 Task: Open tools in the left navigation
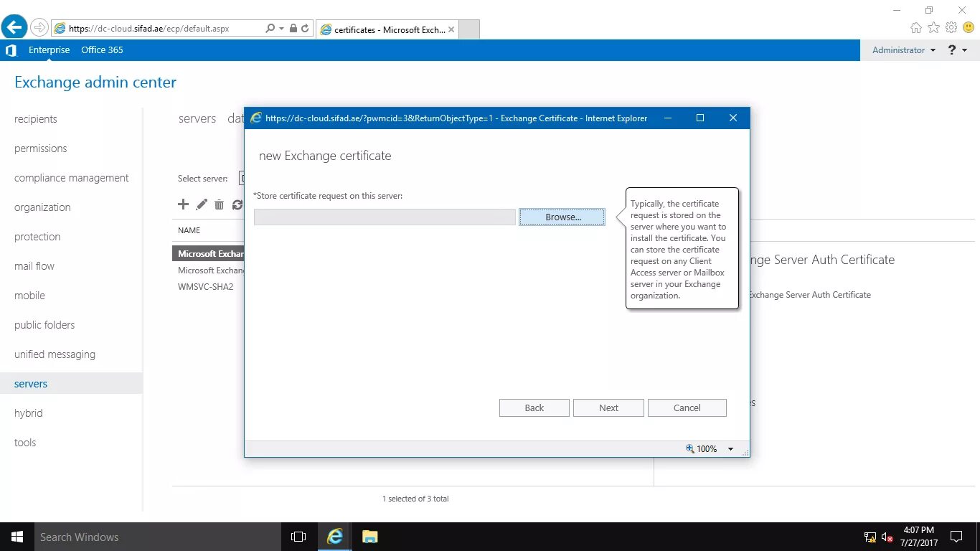click(x=25, y=443)
